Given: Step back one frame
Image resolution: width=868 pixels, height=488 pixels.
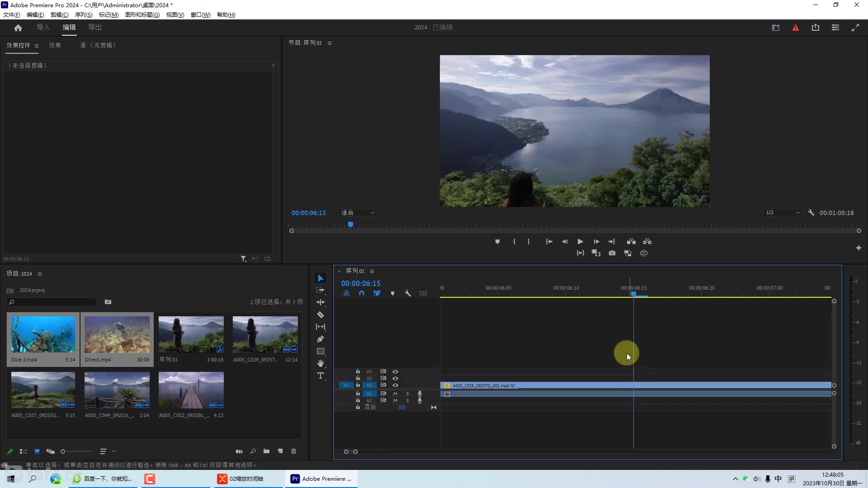Looking at the screenshot, I should [x=565, y=242].
